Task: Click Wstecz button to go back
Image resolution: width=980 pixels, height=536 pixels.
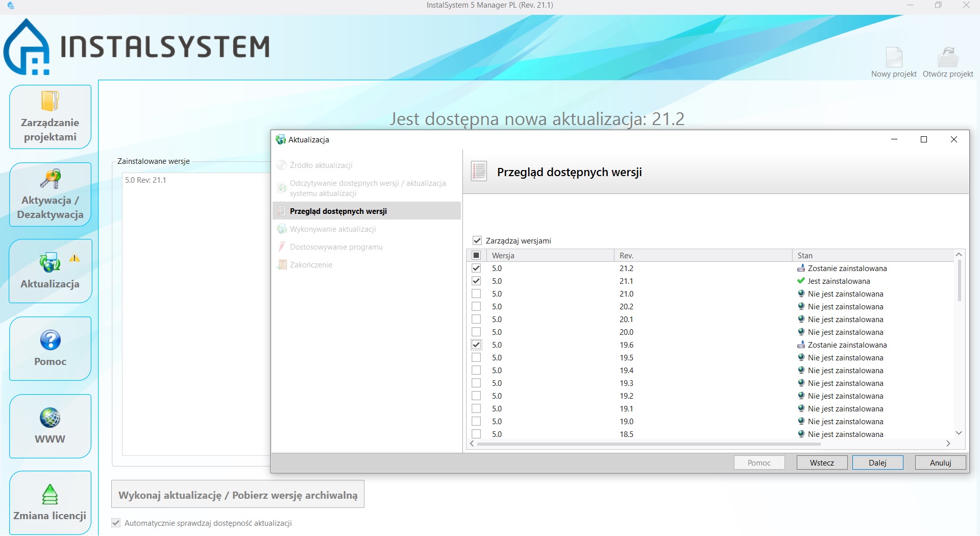Action: click(822, 462)
